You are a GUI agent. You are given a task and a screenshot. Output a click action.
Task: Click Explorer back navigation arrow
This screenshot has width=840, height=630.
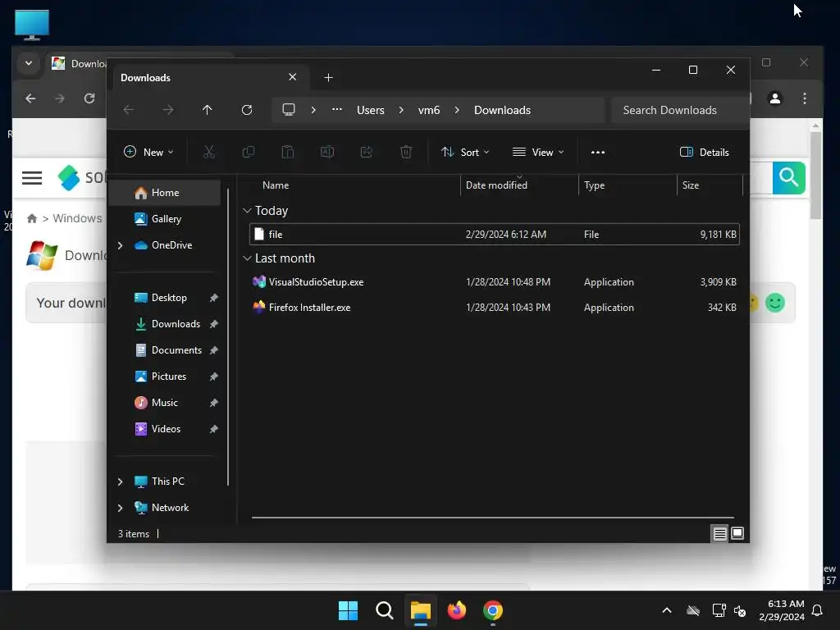click(129, 110)
